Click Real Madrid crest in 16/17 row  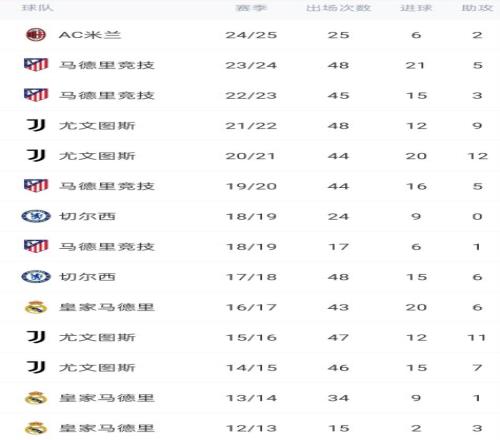click(36, 307)
